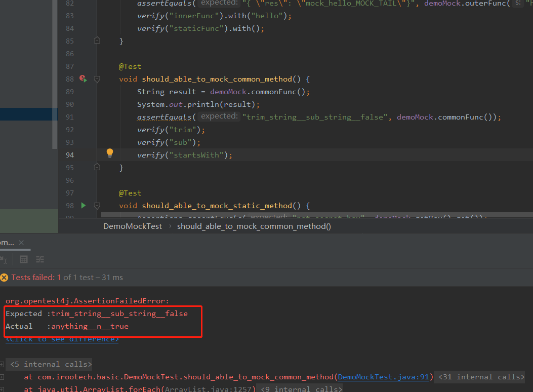Select the run tab labeled om...
The image size is (533, 392).
[7, 243]
